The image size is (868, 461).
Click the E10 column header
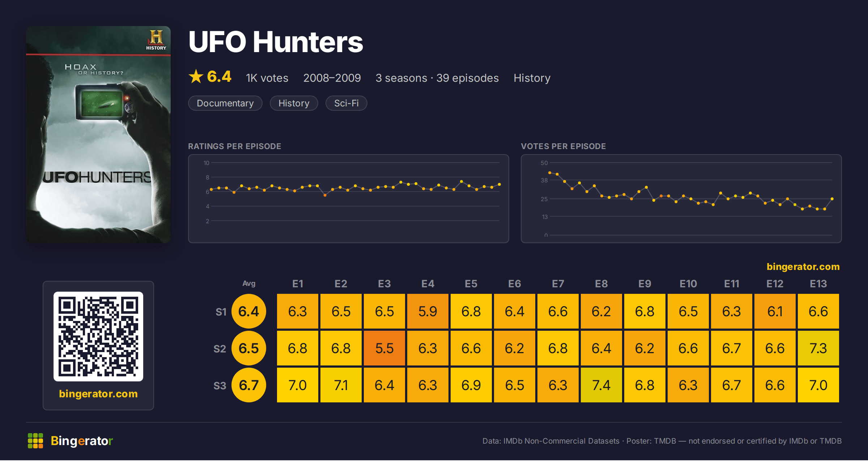coord(688,284)
